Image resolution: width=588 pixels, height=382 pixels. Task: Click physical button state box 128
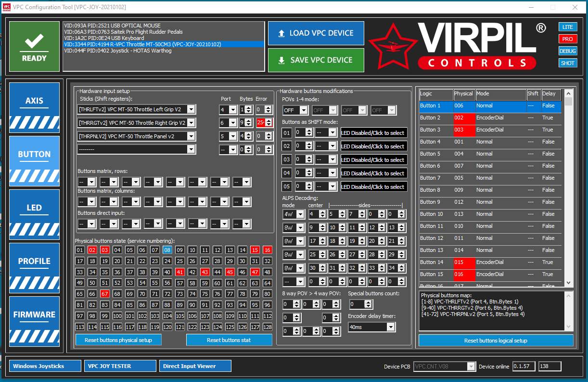268,327
